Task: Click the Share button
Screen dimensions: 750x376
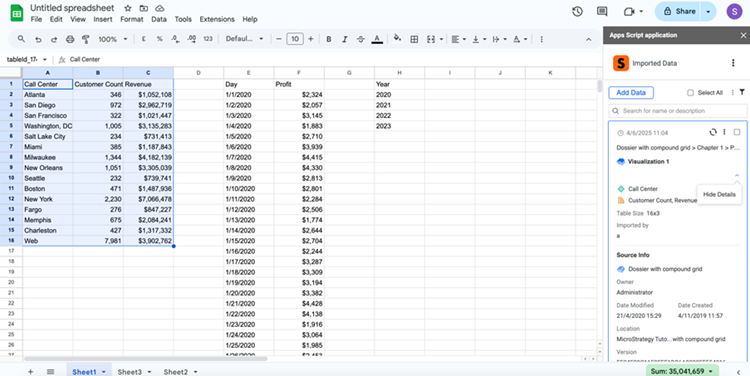Action: tap(679, 11)
